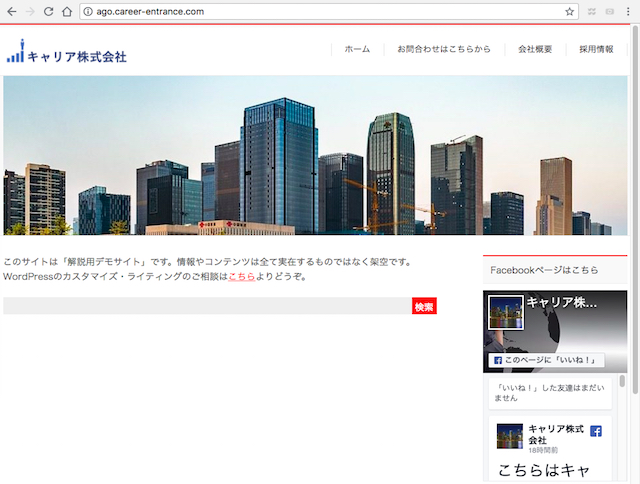Click second extension icon beside Chrome menu

click(x=609, y=12)
